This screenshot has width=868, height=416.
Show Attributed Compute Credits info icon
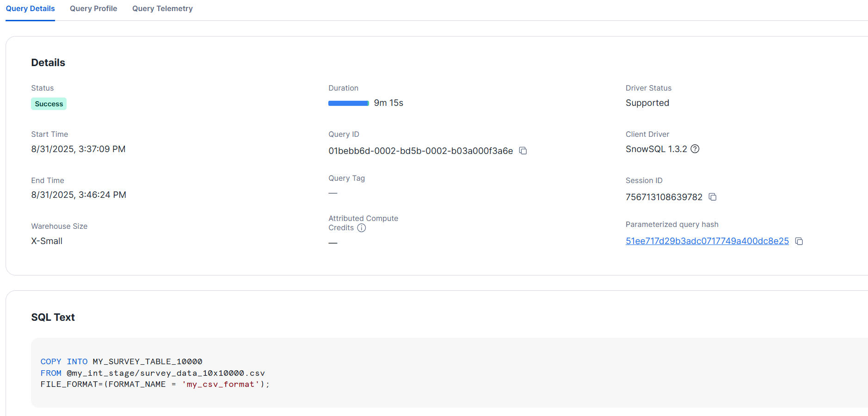click(x=362, y=228)
